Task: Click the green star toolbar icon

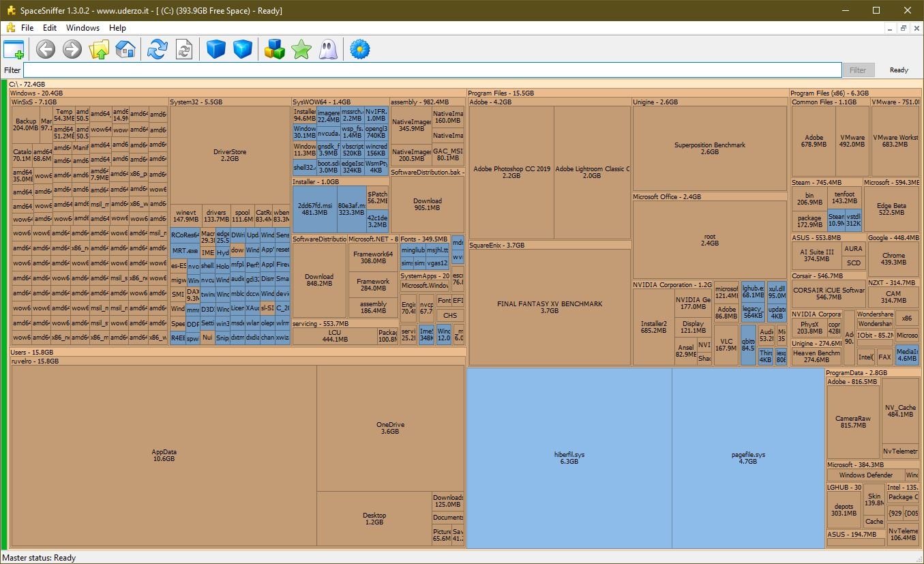Action: tap(301, 49)
